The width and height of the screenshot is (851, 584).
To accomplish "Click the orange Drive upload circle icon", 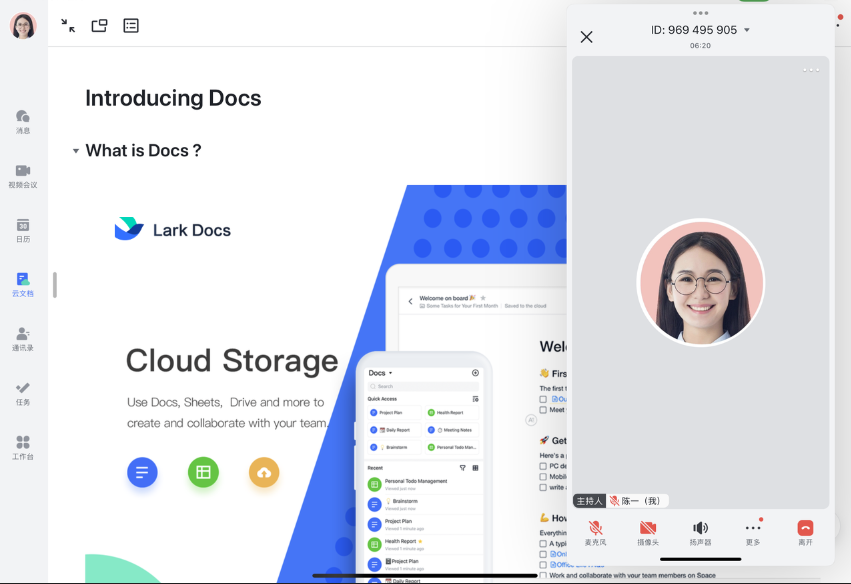I will point(264,472).
